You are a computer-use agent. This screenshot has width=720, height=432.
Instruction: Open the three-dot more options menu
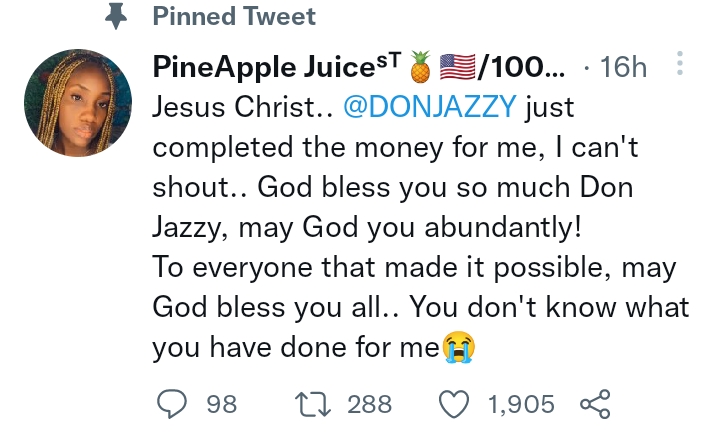click(x=681, y=65)
